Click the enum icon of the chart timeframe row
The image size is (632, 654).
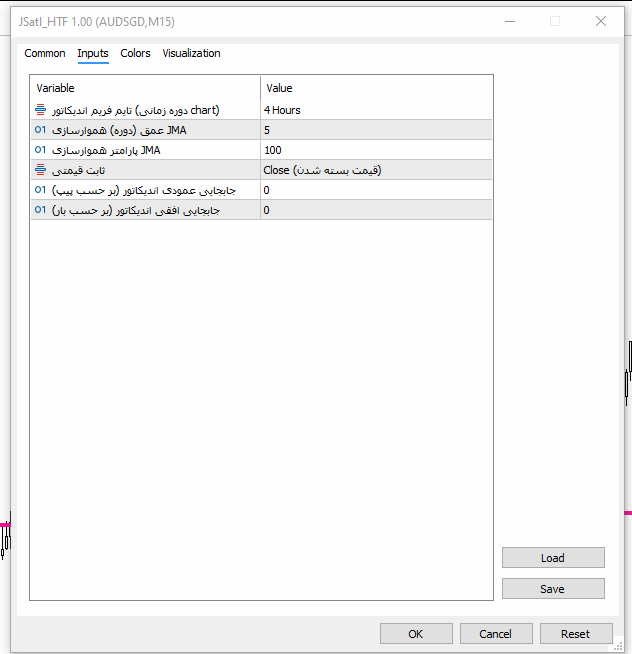[x=40, y=110]
